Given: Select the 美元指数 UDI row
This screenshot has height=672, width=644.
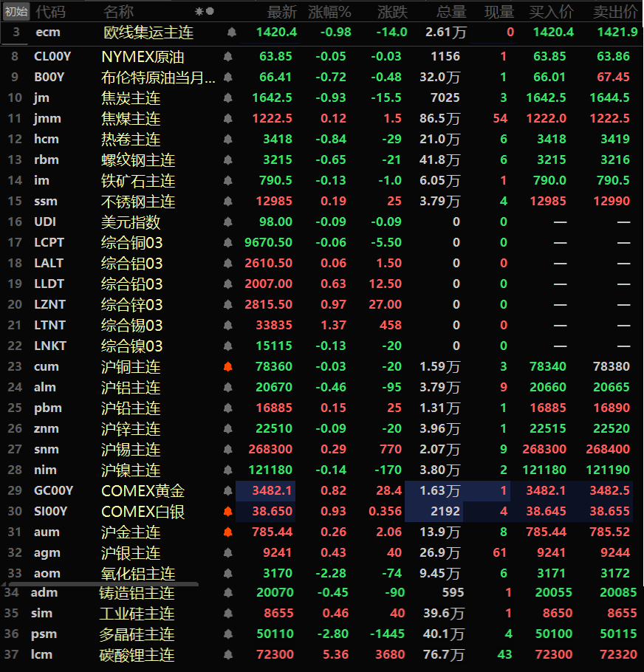Looking at the screenshot, I should 131,222.
